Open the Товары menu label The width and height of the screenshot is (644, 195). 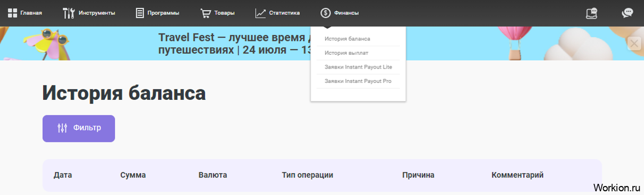click(x=225, y=13)
